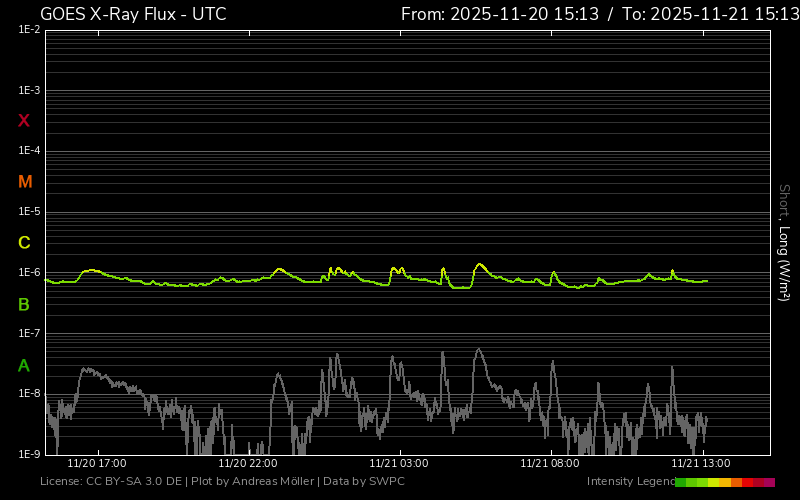Select the yellow C flare class label
Screen dimensions: 800x500
[x=24, y=243]
